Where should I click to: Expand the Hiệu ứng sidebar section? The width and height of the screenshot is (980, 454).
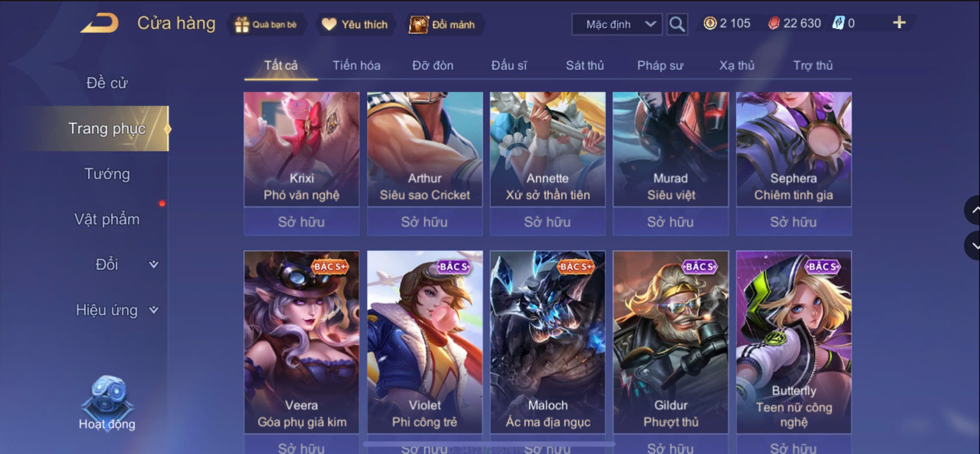point(154,310)
